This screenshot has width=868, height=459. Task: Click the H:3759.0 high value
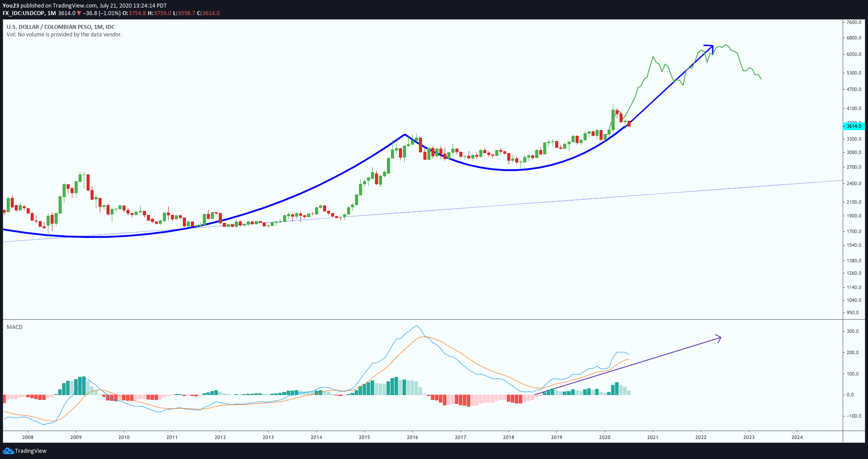click(160, 13)
